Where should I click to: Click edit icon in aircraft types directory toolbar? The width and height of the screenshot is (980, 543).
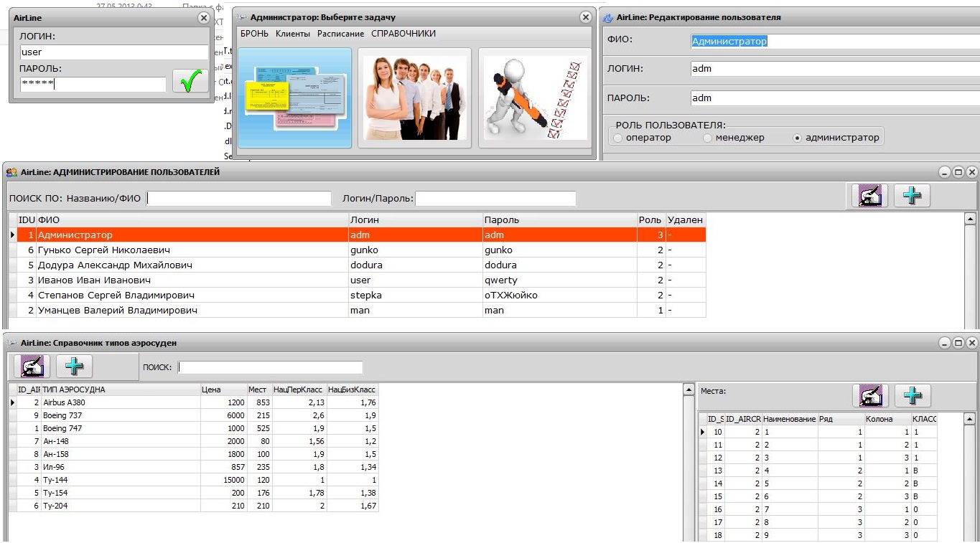[32, 367]
